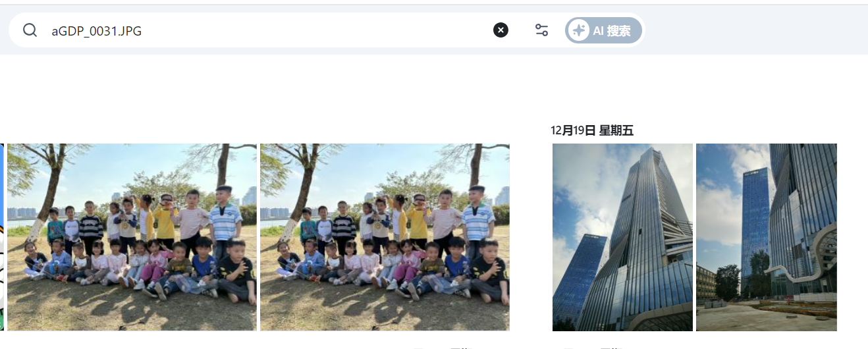Click the yellow-shirt child in the second group photo
The height and width of the screenshot is (349, 868).
click(417, 221)
